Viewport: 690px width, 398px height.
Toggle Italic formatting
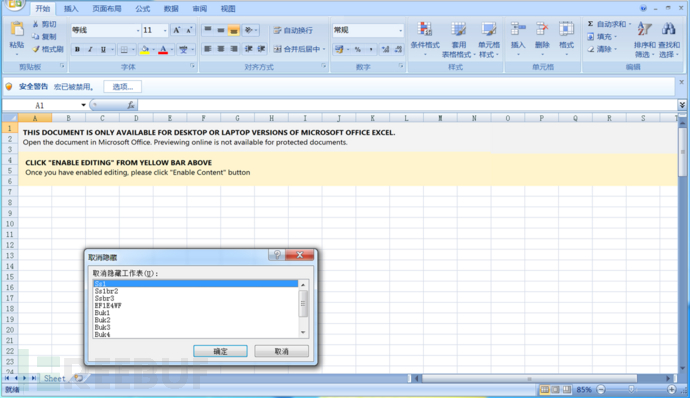[x=90, y=49]
